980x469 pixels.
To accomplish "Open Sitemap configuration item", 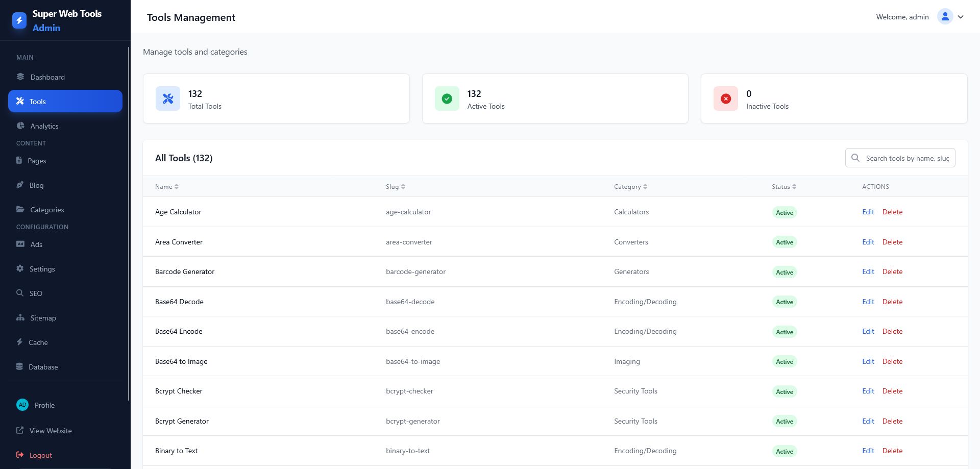I will 65,318.
